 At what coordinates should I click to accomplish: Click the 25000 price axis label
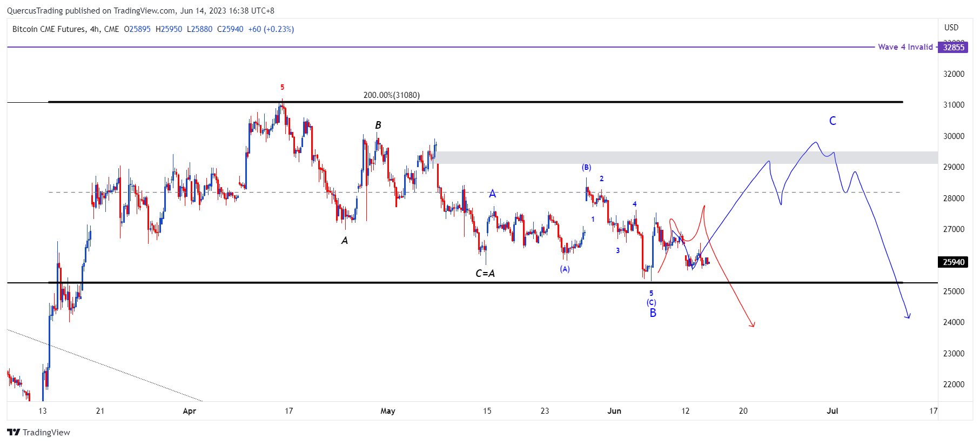point(954,291)
